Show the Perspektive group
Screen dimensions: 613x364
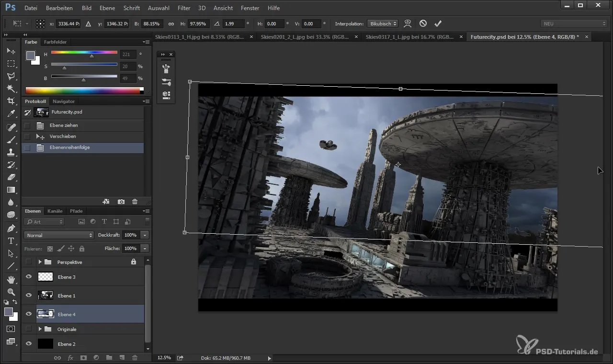pyautogui.click(x=29, y=262)
